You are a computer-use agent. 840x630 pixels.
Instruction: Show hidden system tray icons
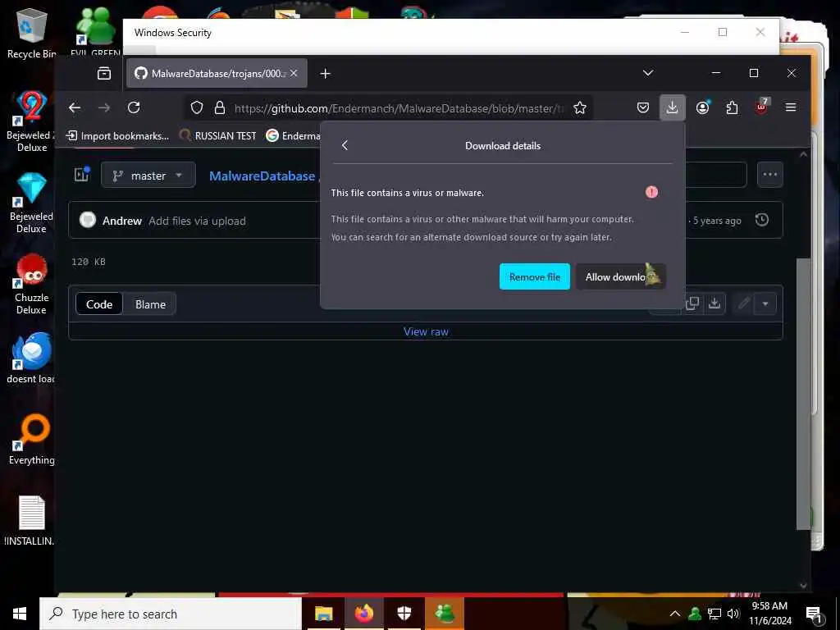675,614
